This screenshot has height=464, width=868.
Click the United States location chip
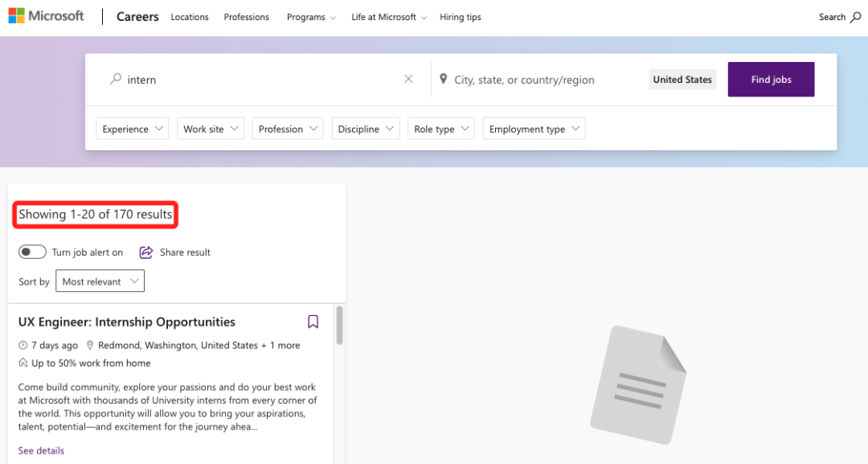click(x=682, y=79)
